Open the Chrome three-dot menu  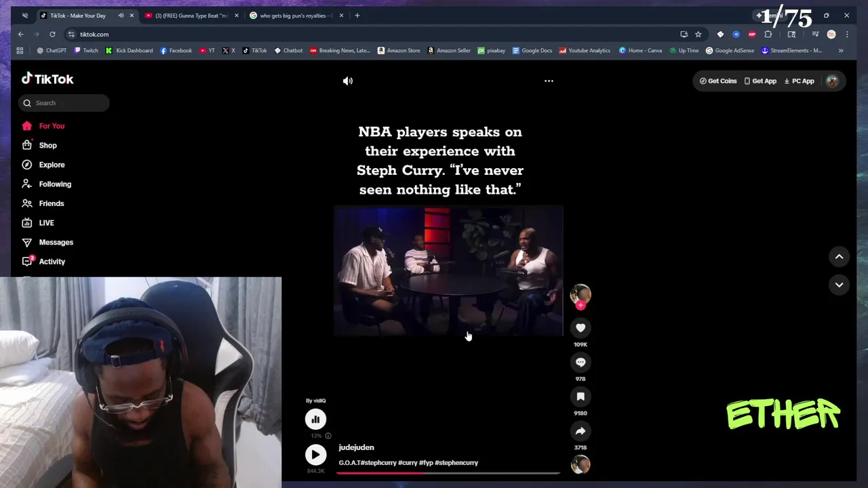click(847, 34)
